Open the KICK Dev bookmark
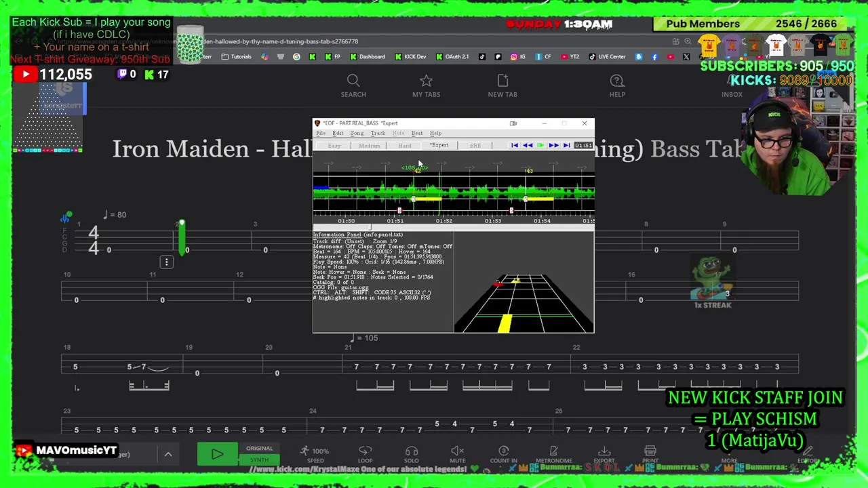The image size is (868, 488). tap(411, 57)
